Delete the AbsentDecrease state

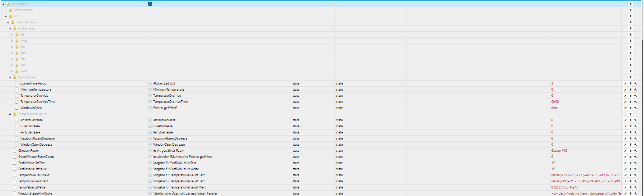tap(630, 120)
